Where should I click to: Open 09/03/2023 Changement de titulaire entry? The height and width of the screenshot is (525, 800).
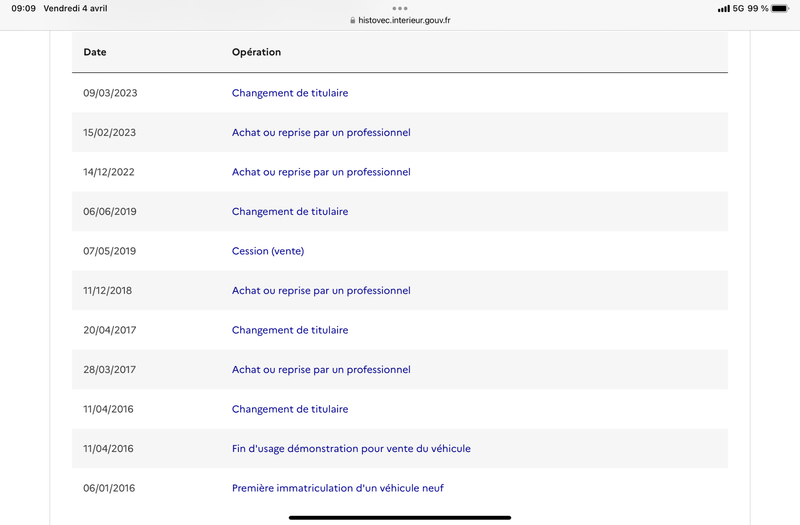pyautogui.click(x=290, y=93)
